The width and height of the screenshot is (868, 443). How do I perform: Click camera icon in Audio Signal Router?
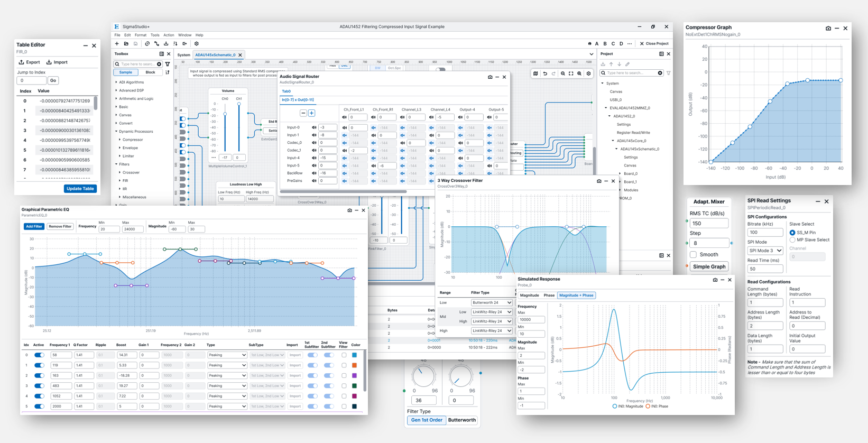(x=490, y=77)
